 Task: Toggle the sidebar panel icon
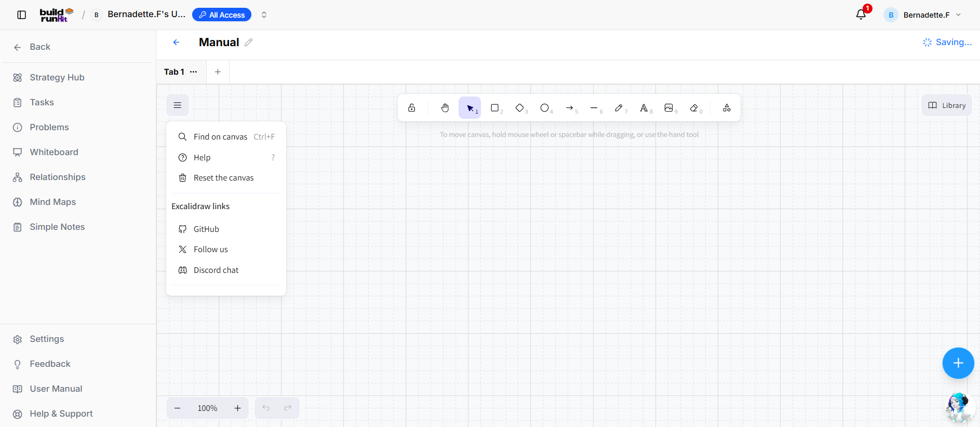pos(22,15)
